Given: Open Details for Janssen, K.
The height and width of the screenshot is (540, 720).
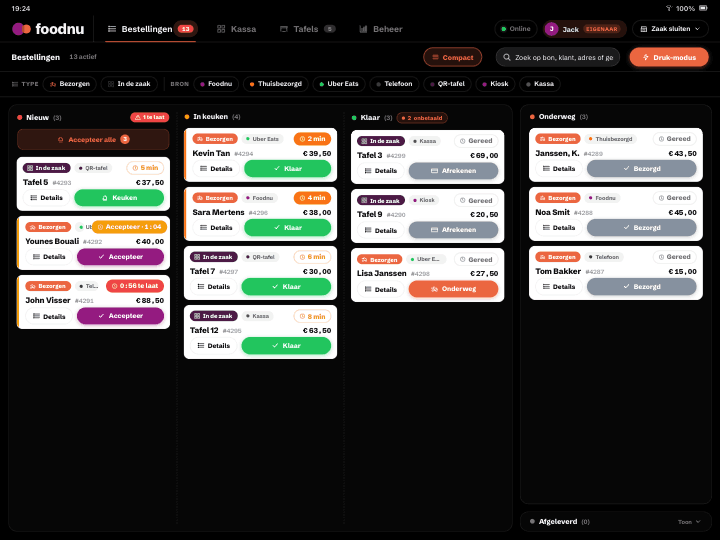Looking at the screenshot, I should [x=559, y=169].
